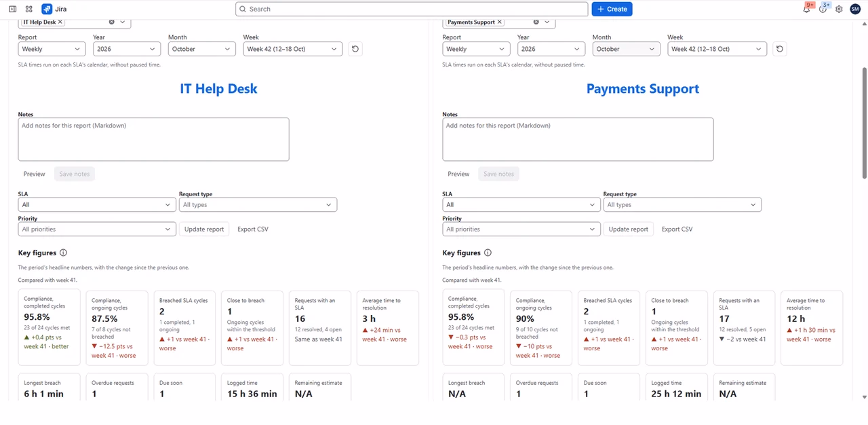This screenshot has width=868, height=425.
Task: Click Update report in IT Help Desk
Action: tap(204, 229)
